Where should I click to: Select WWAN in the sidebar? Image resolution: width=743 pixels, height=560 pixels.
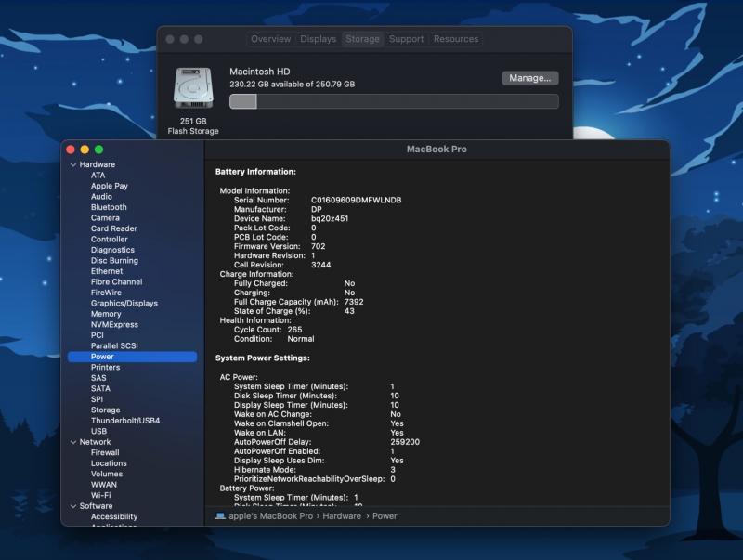tap(104, 485)
